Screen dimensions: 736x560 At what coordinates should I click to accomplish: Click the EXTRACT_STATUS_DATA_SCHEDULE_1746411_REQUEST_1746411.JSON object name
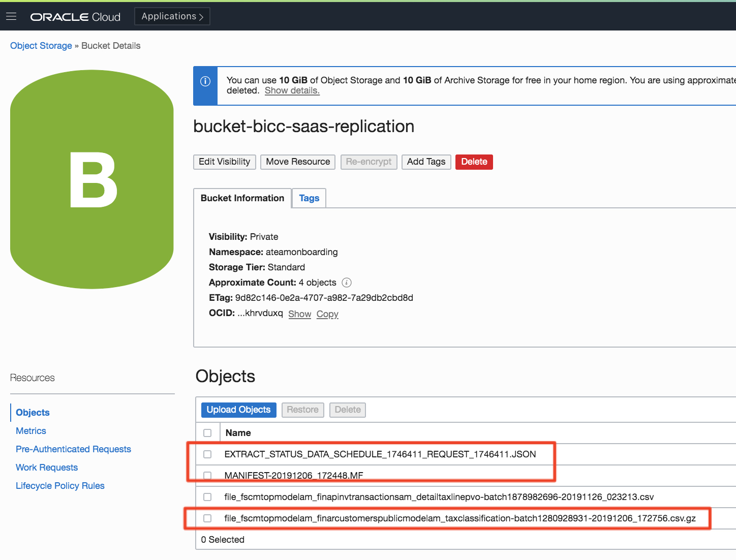(380, 454)
